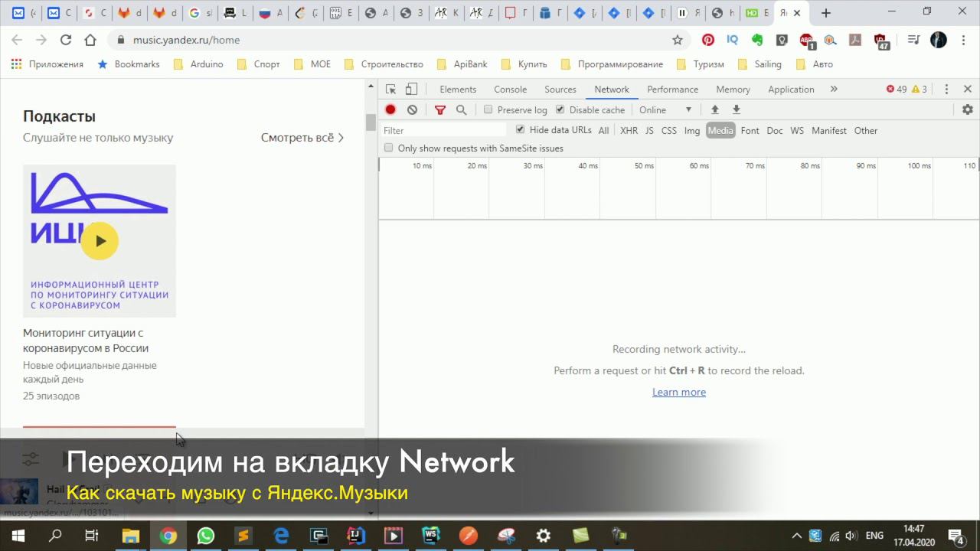Filter requests by WS type
980x551 pixels.
point(797,131)
